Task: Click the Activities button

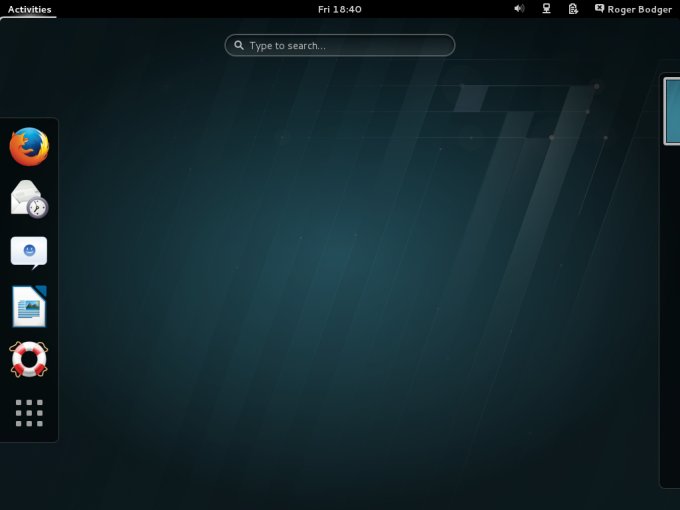Action: [29, 9]
